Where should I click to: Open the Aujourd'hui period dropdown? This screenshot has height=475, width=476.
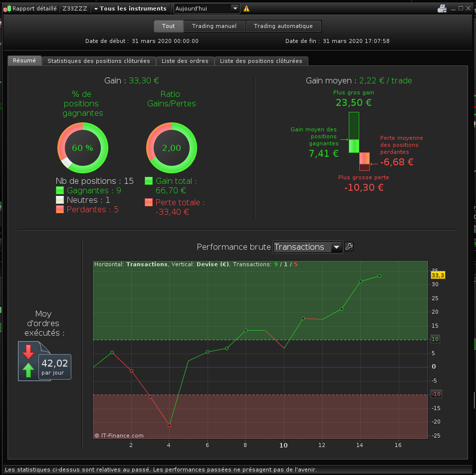pos(207,8)
